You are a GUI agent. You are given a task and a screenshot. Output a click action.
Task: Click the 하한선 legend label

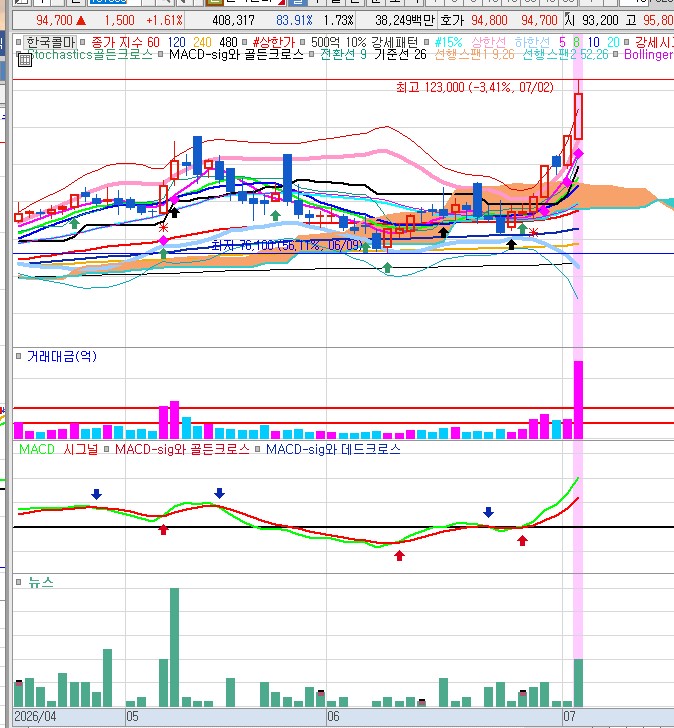pos(532,42)
